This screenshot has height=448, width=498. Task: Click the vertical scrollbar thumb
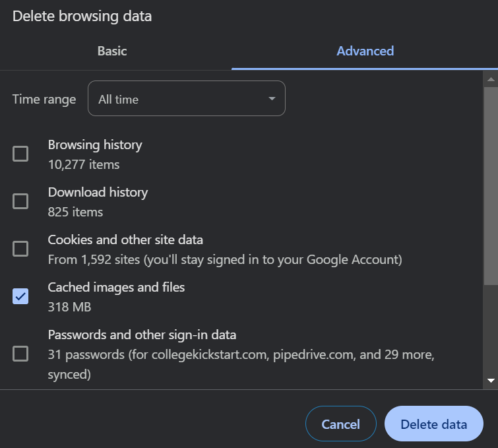pos(491,186)
